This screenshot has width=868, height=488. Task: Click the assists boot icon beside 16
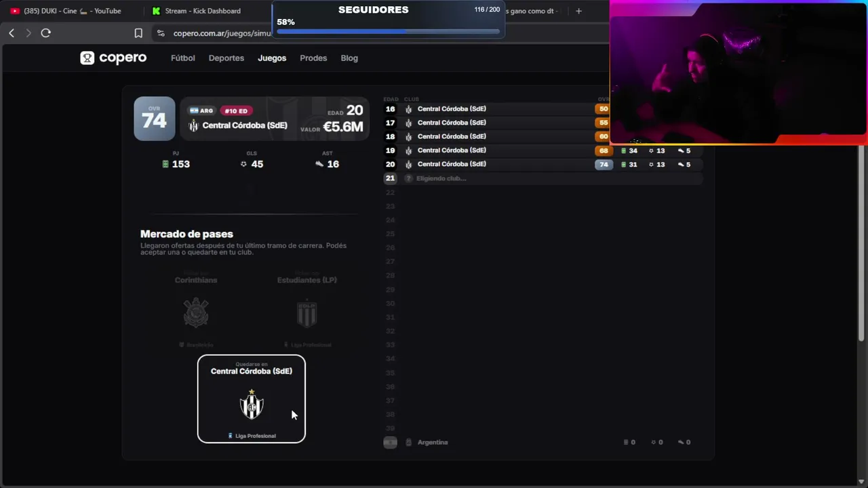319,164
